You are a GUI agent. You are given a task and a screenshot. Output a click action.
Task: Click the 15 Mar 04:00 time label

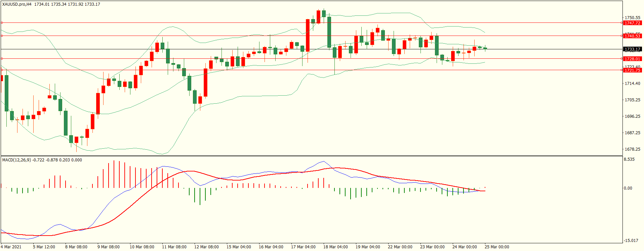pos(239,247)
